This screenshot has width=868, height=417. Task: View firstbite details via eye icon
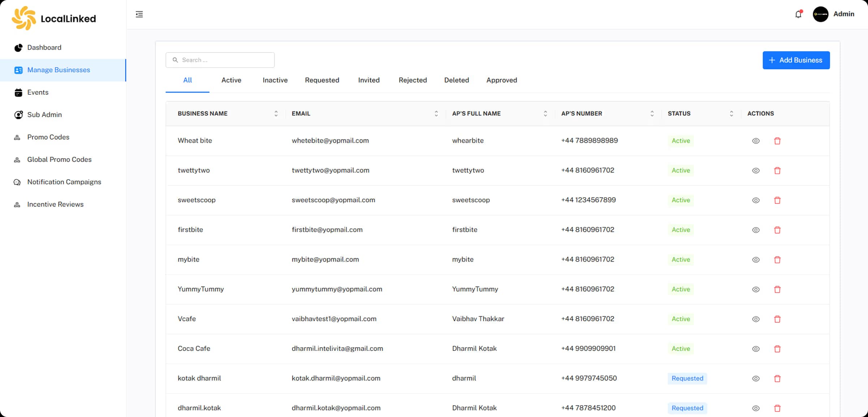click(x=756, y=230)
